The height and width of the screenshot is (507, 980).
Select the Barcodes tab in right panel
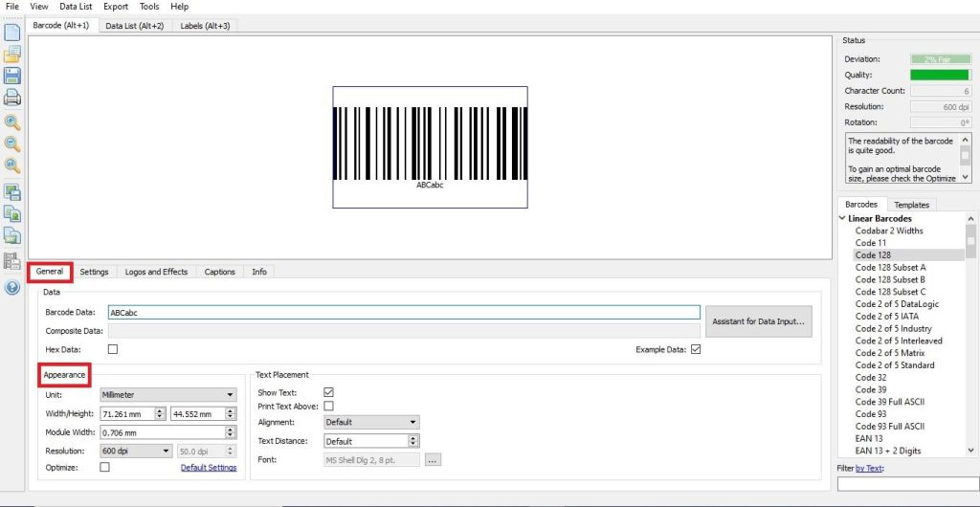(861, 204)
